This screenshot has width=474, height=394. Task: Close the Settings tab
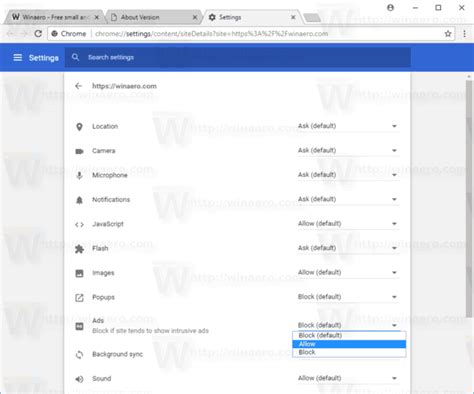[x=293, y=17]
